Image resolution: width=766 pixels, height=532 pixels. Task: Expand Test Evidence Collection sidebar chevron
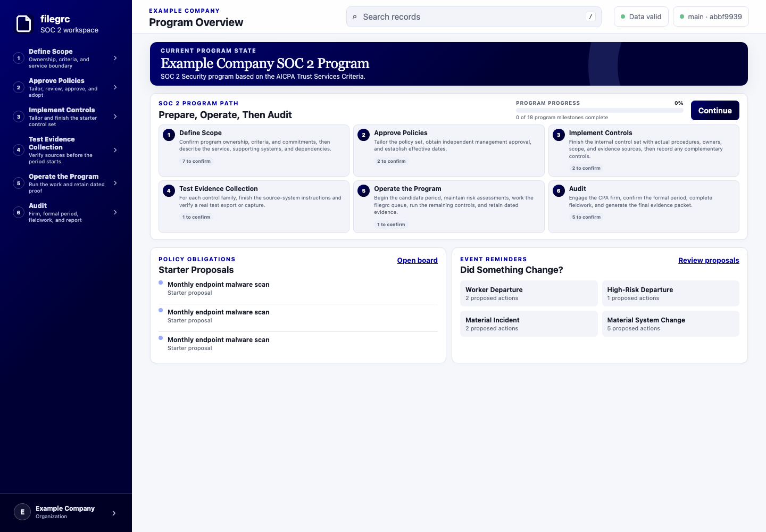click(x=115, y=150)
